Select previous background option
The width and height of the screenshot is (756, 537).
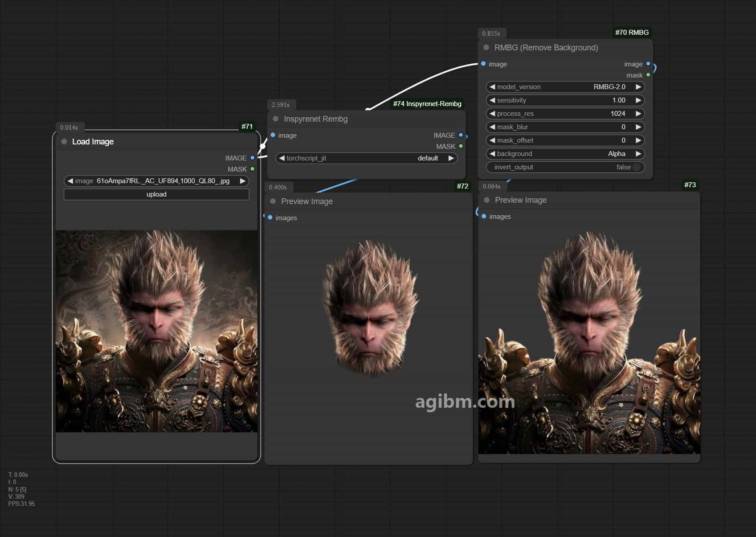tap(492, 154)
